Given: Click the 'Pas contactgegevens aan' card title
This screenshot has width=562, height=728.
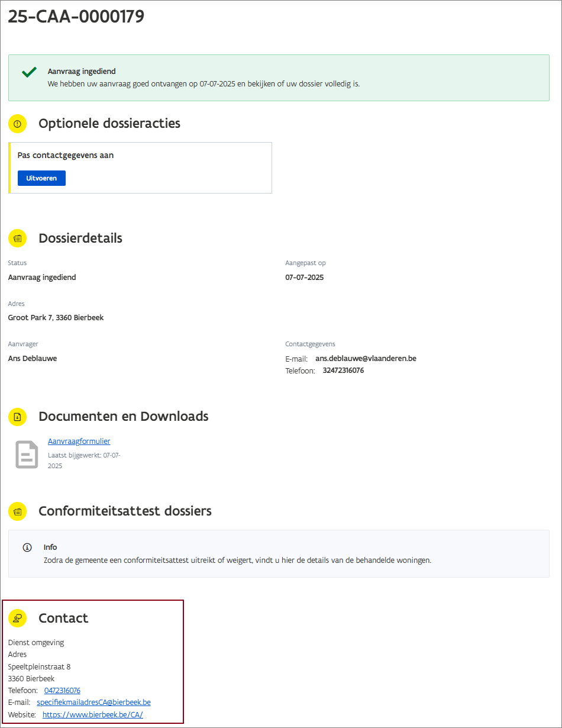Looking at the screenshot, I should pos(66,156).
